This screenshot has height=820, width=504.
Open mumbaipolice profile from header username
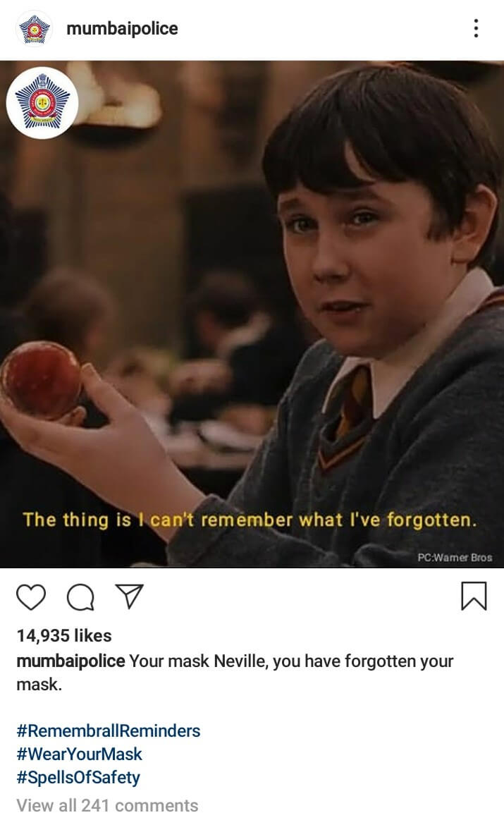click(x=123, y=28)
